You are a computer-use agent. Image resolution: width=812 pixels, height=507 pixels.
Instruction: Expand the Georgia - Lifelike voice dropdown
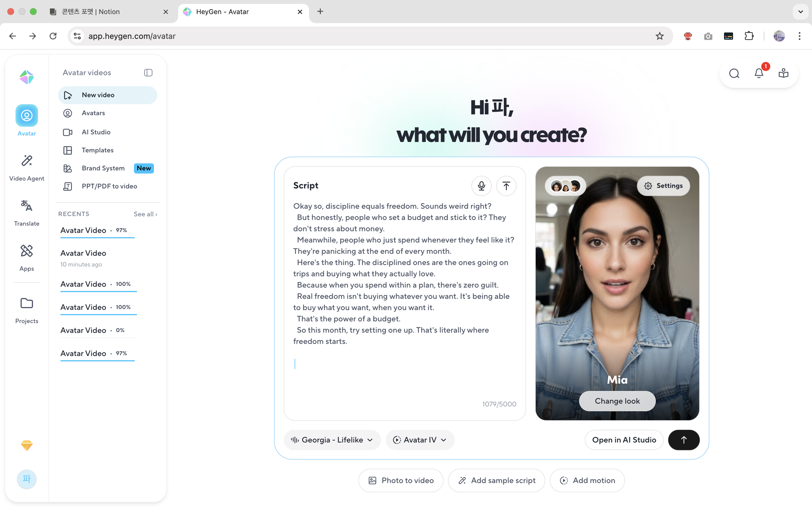pos(332,440)
